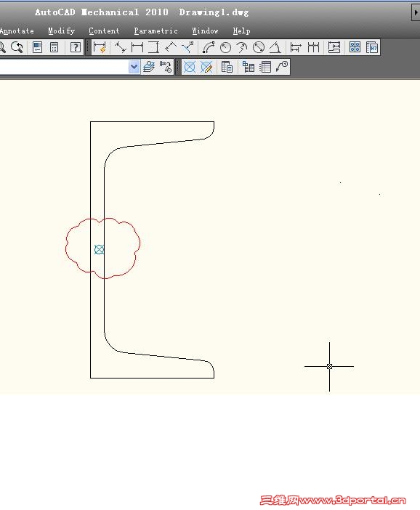Click the H7 Fits List icon

point(371,47)
